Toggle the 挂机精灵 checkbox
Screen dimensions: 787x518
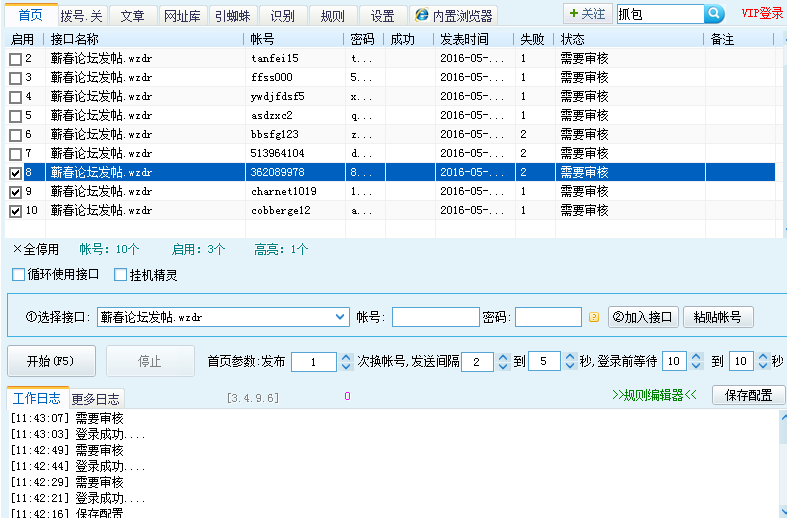point(120,275)
